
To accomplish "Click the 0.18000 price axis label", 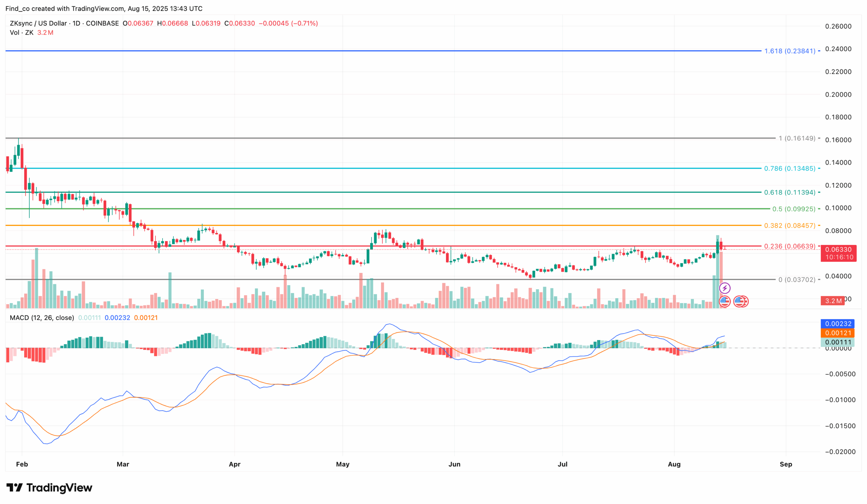I will click(x=839, y=117).
